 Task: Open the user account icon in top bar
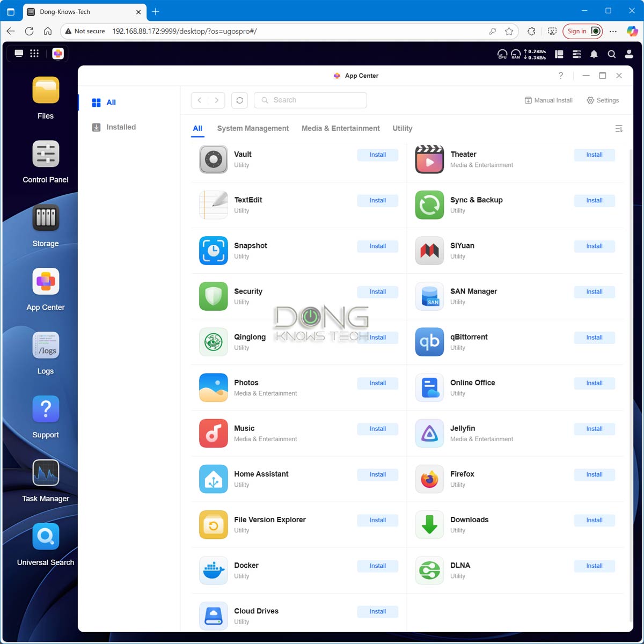[x=629, y=54]
